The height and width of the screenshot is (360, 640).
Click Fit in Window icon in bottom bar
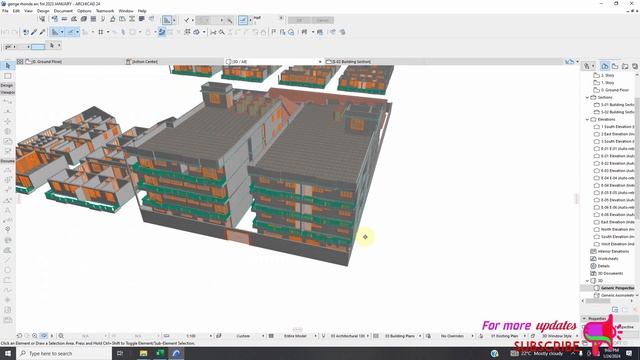(61, 336)
